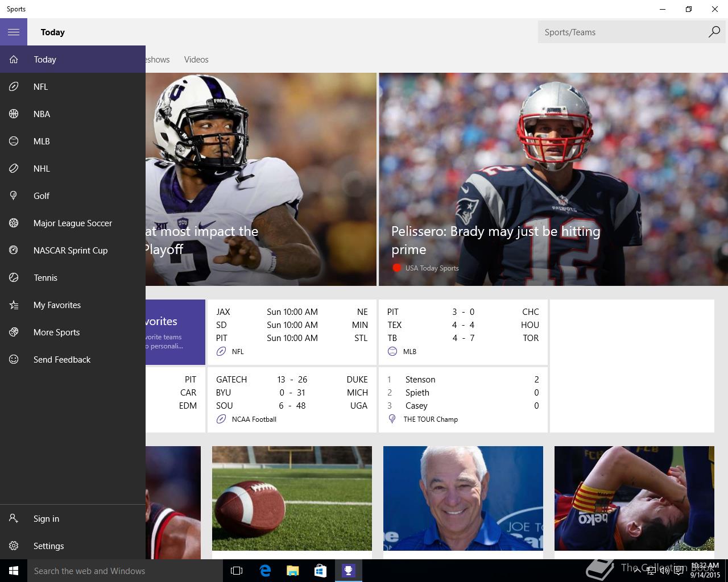Open My Favorites label
The image size is (728, 582).
pos(57,305)
